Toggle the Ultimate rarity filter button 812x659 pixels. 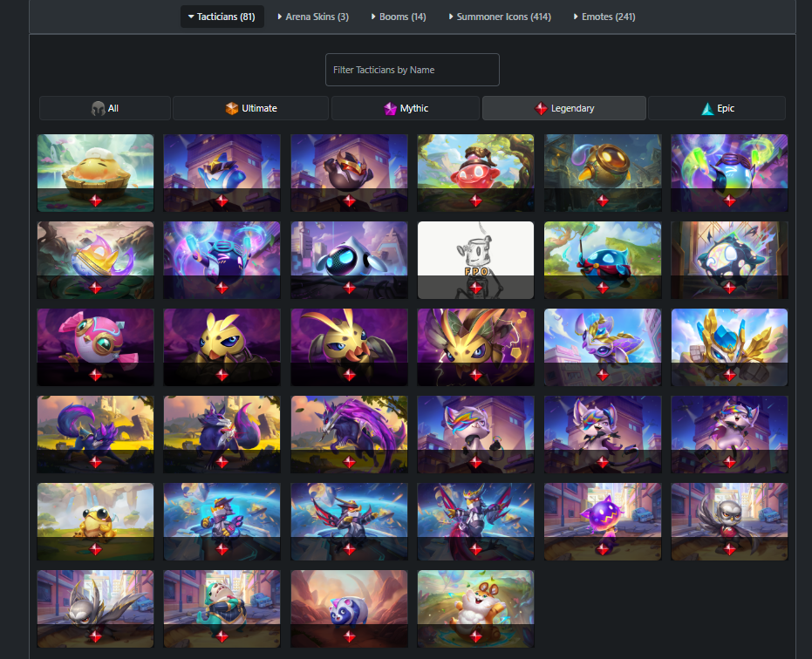250,108
